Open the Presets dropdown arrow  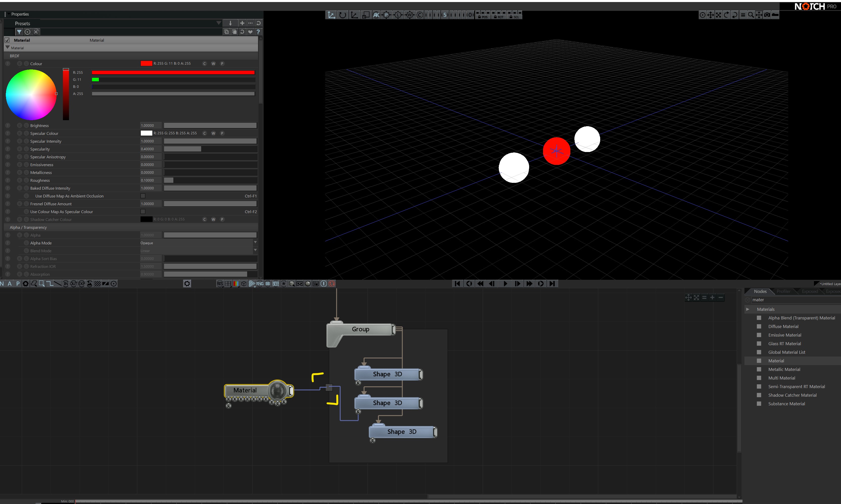pos(219,23)
